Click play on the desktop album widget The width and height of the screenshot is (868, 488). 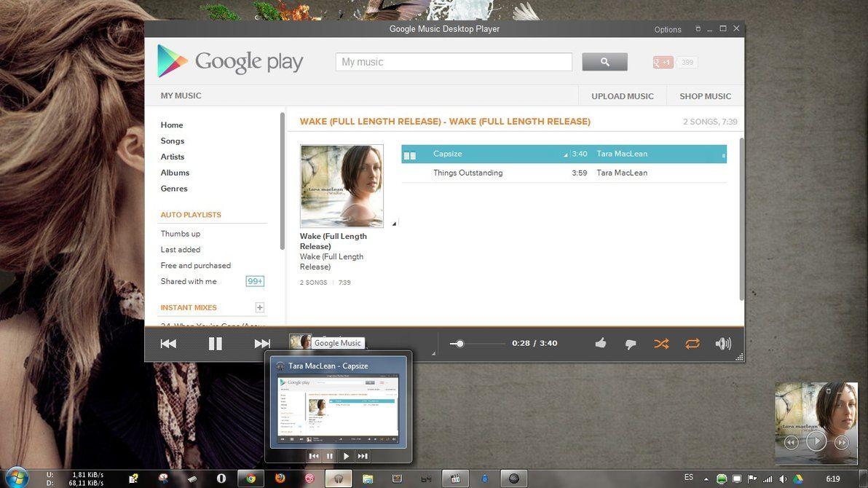click(816, 441)
